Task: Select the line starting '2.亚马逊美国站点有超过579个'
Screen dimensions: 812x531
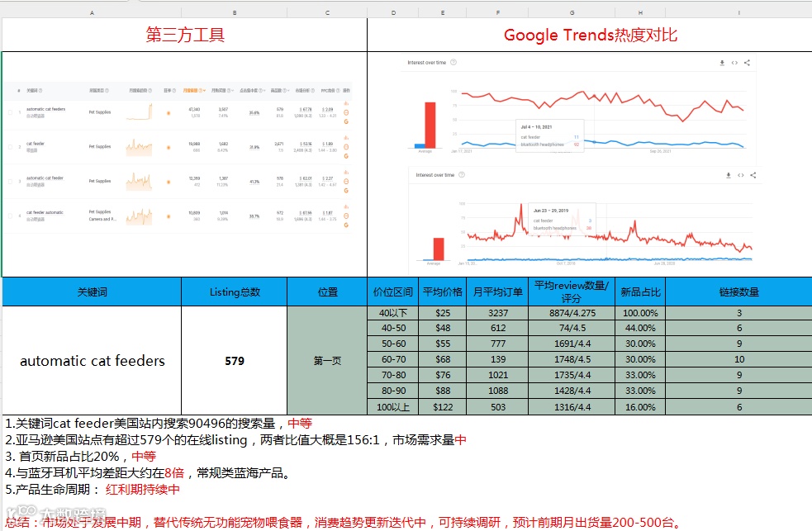Action: point(235,440)
